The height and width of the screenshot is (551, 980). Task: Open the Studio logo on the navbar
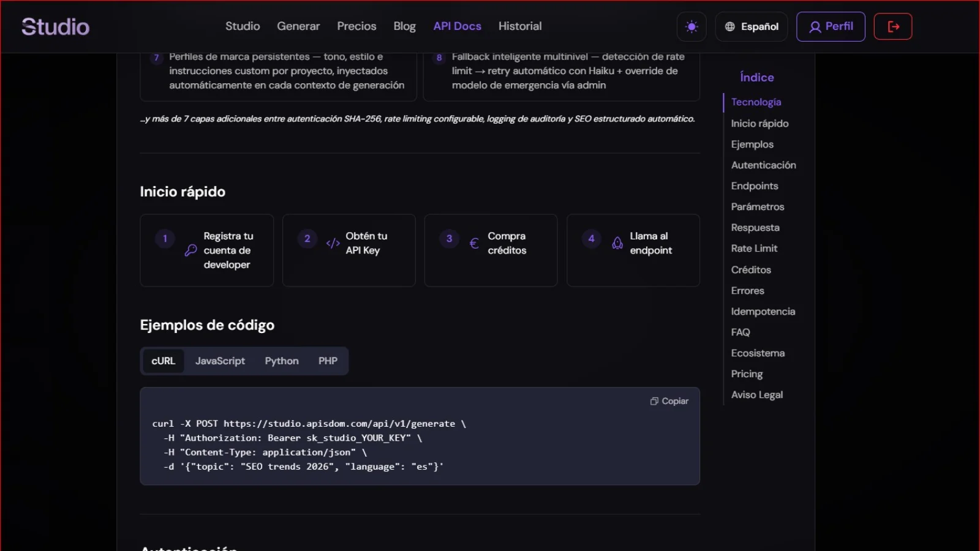coord(55,26)
